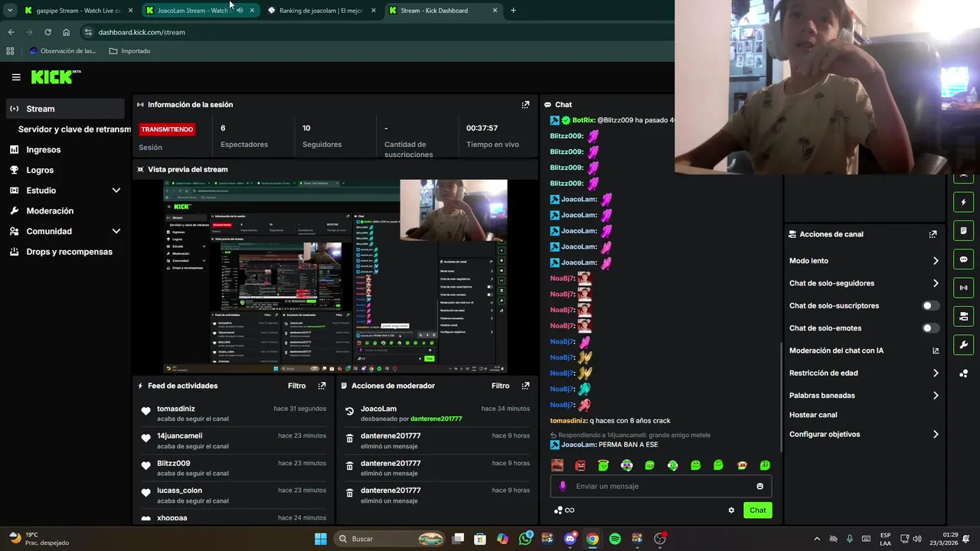
Task: Open Filtro in Acciones de moderador
Action: click(x=501, y=386)
